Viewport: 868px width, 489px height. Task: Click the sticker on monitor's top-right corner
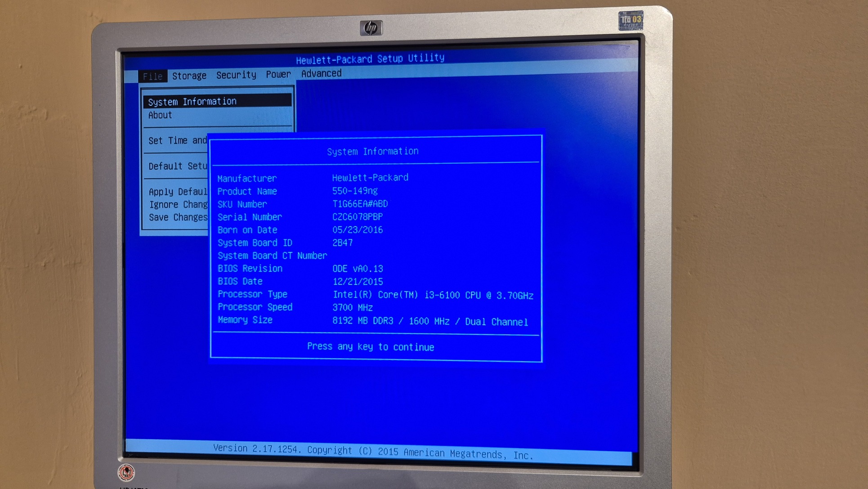(x=630, y=21)
